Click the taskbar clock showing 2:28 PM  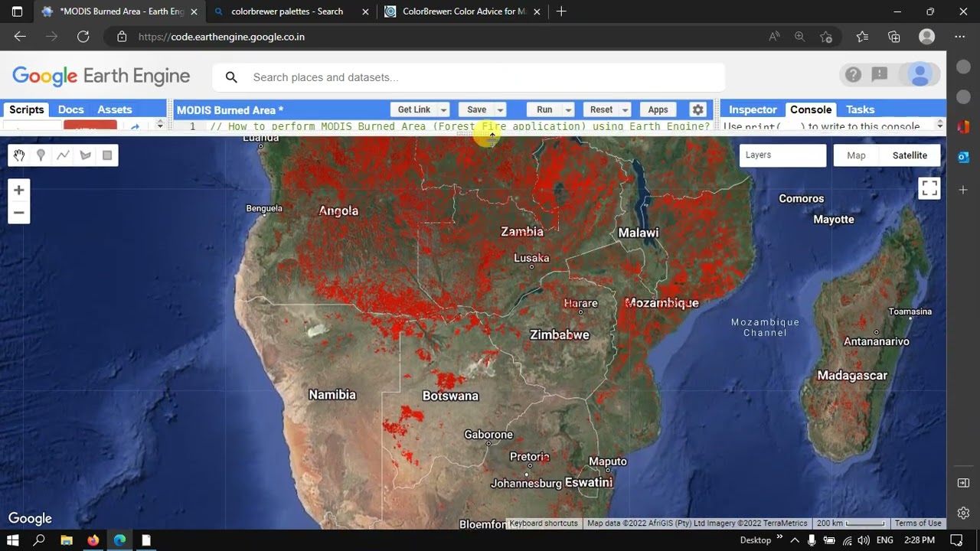pos(919,540)
